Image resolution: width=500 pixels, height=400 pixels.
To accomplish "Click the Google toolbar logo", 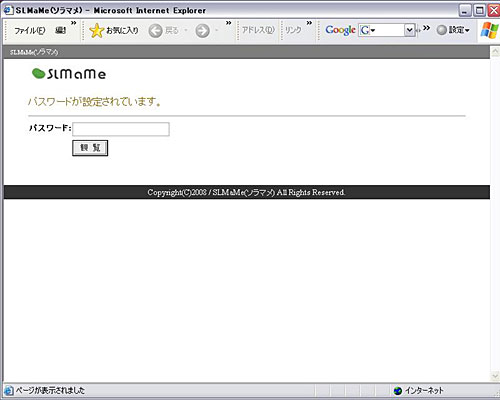I will pyautogui.click(x=340, y=30).
